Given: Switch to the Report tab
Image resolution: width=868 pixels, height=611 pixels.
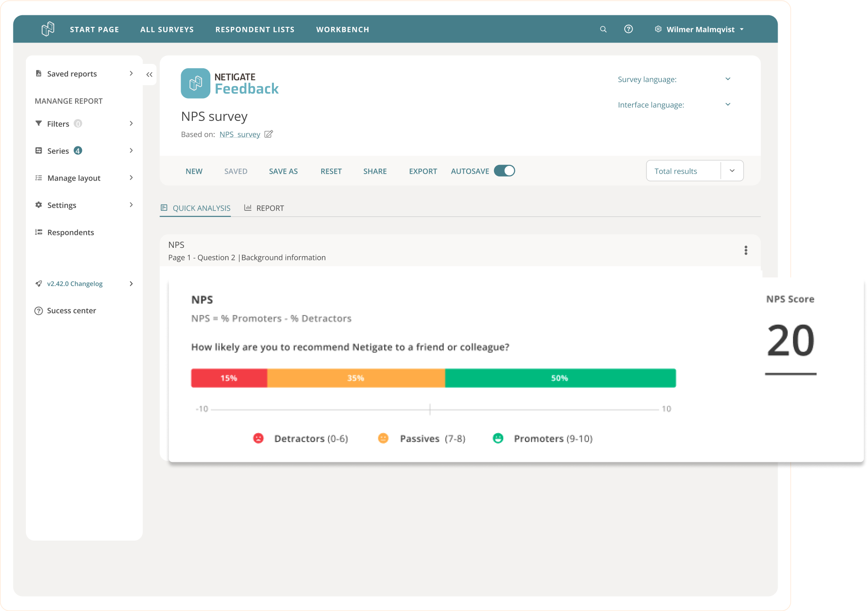Looking at the screenshot, I should click(x=264, y=208).
